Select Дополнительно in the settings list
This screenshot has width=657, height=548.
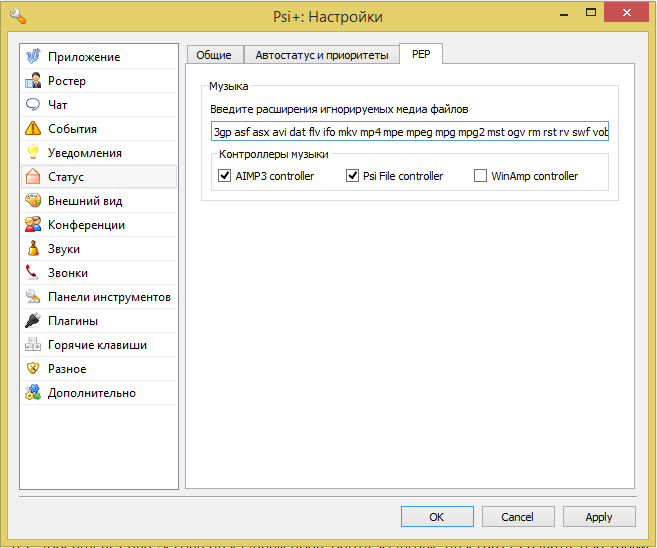click(x=91, y=393)
